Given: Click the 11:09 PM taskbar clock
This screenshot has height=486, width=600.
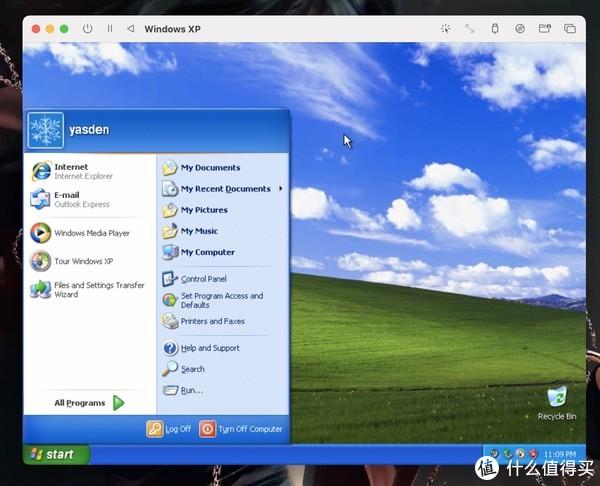Looking at the screenshot, I should (560, 454).
